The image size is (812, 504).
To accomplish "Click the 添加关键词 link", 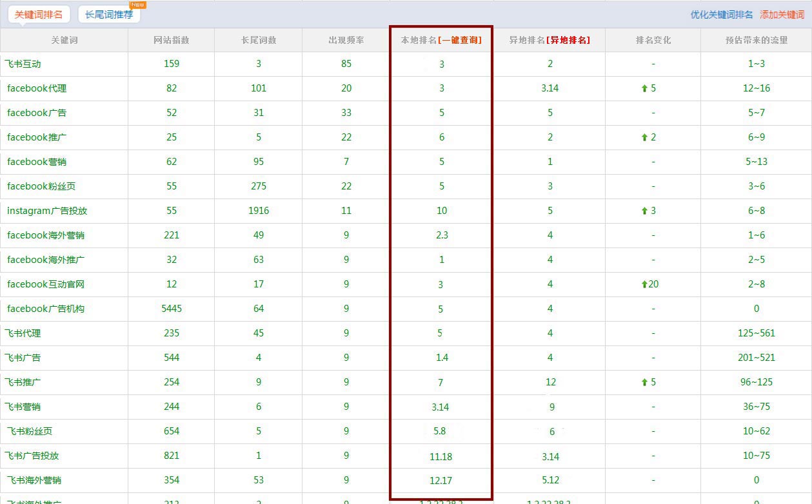I will [x=782, y=14].
